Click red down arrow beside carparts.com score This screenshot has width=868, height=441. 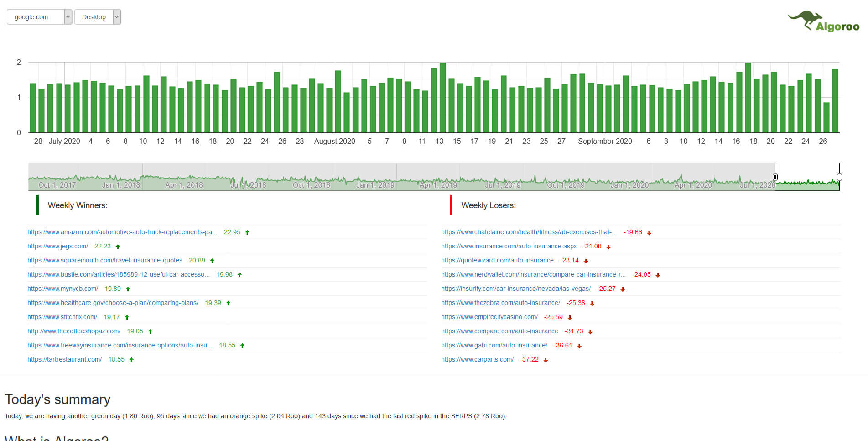546,360
